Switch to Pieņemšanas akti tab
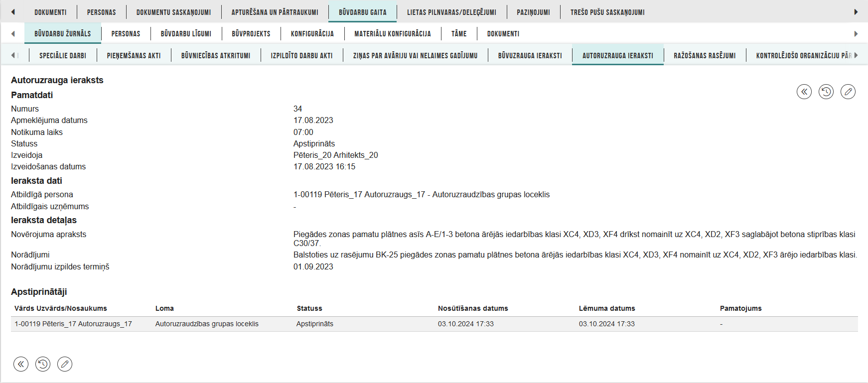 pyautogui.click(x=134, y=56)
